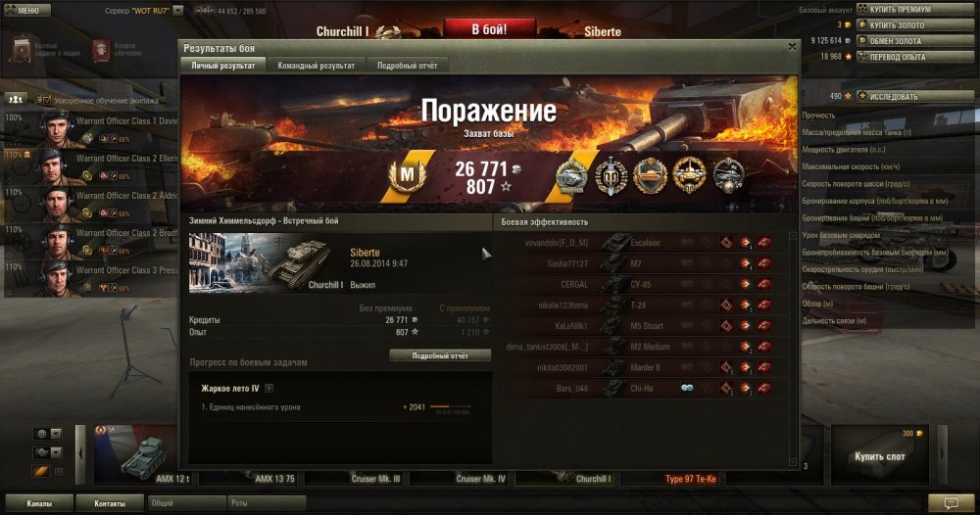Click the critical-hit icon in the nikita03082001 row
The width and height of the screenshot is (980, 515).
[x=726, y=368]
